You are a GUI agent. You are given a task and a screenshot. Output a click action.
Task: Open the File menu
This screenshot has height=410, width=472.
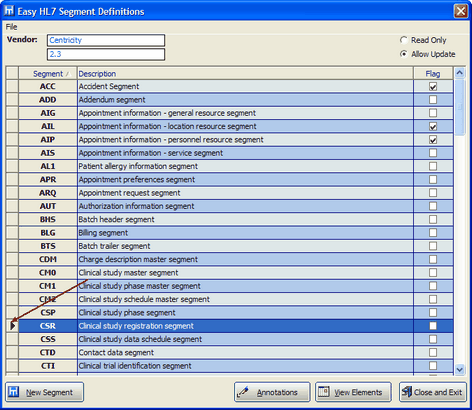11,27
